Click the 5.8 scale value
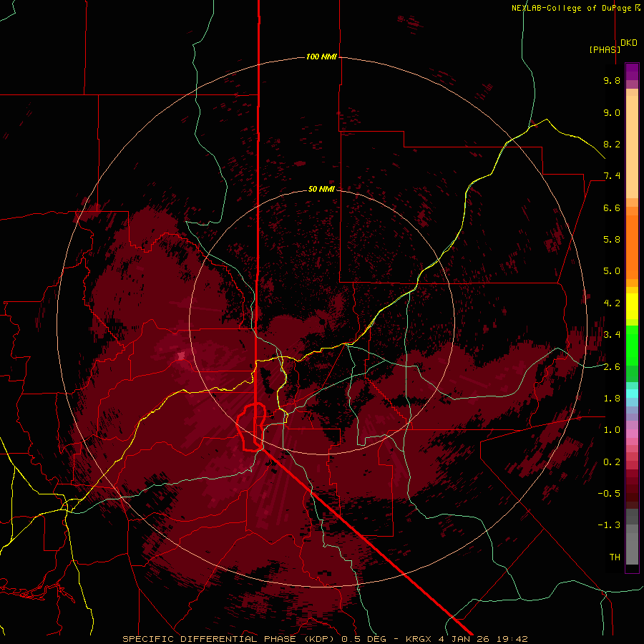The image size is (644, 644). (x=612, y=239)
